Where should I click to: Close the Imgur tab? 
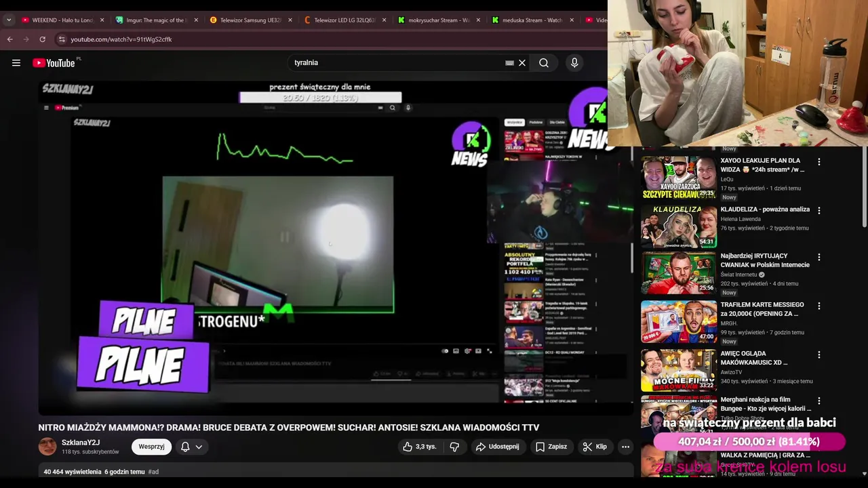(196, 20)
